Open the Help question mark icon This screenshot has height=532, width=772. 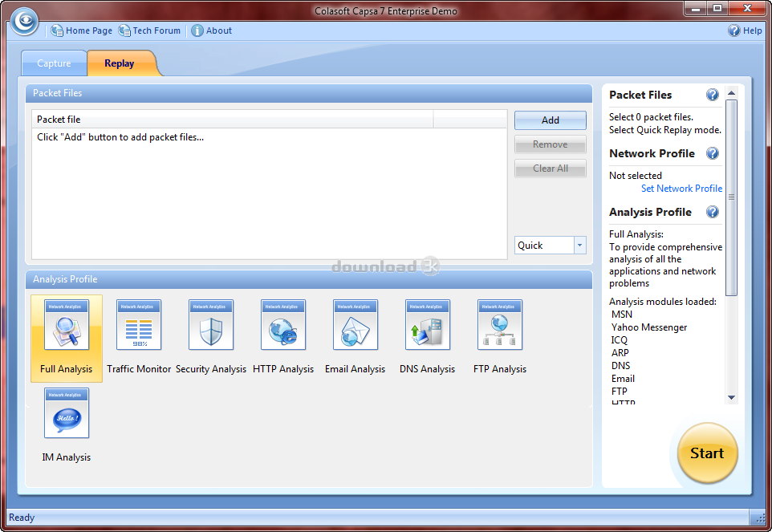[733, 30]
